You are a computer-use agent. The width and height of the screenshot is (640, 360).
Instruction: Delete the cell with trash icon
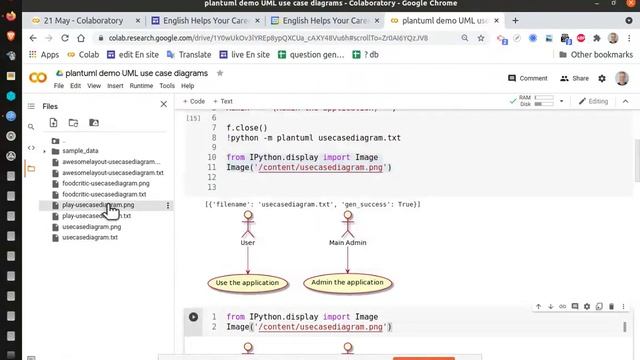point(611,307)
